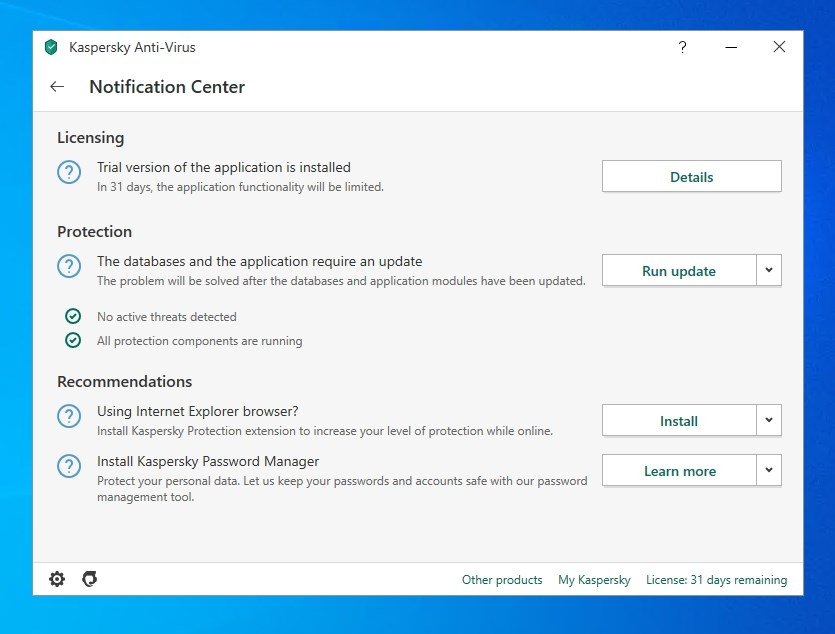Open the Other products link
835x634 pixels.
click(x=502, y=580)
